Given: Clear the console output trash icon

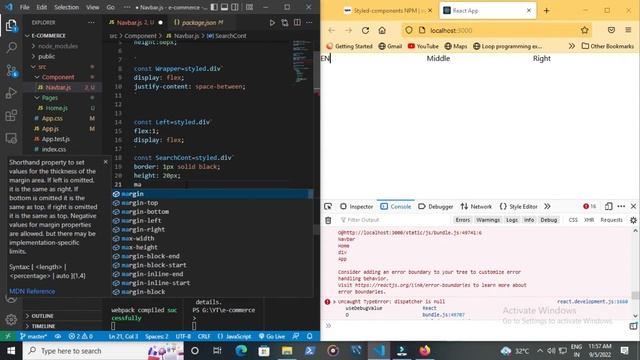Looking at the screenshot, I should [328, 220].
